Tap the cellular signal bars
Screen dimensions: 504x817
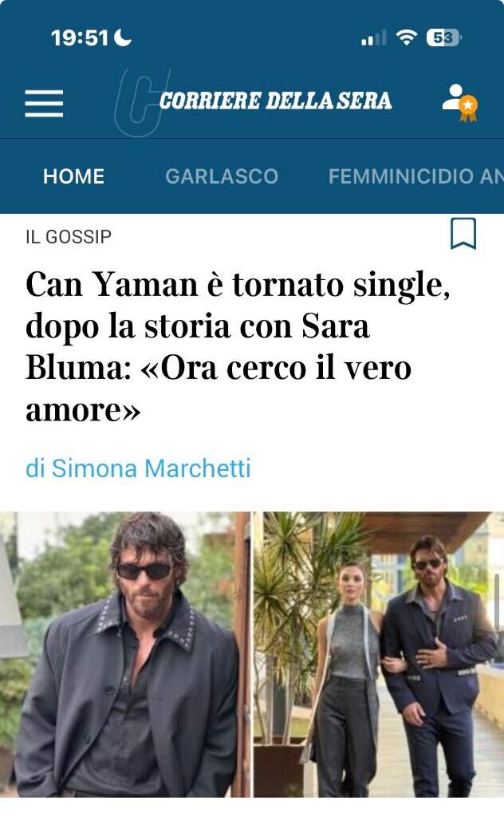(x=374, y=38)
